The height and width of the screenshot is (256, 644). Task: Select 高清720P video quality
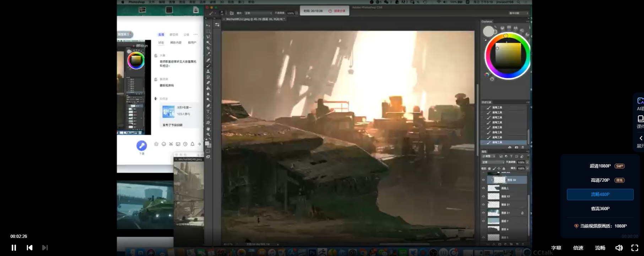[600, 180]
